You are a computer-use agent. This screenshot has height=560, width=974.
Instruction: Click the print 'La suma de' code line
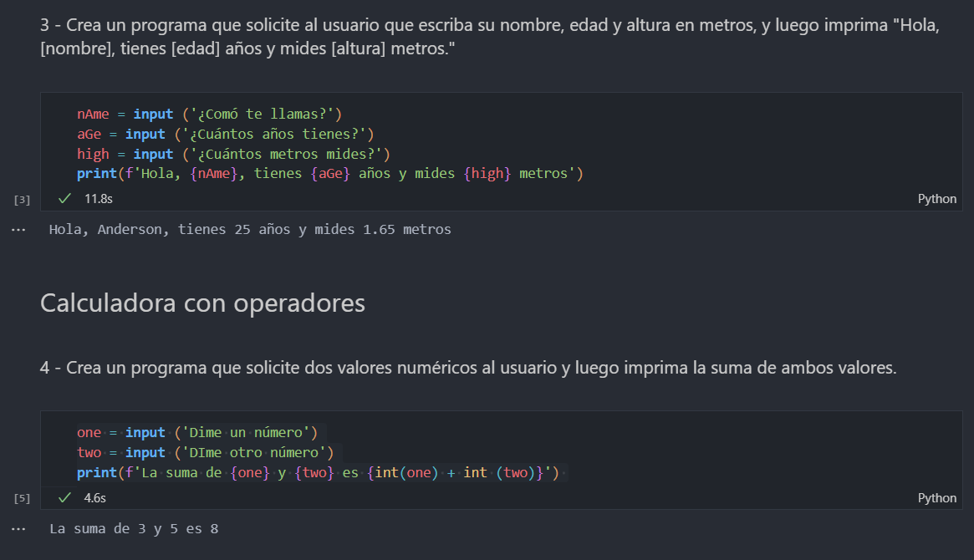click(318, 473)
